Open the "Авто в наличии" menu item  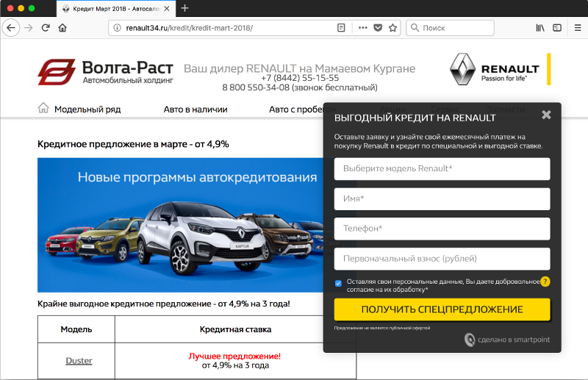click(196, 110)
